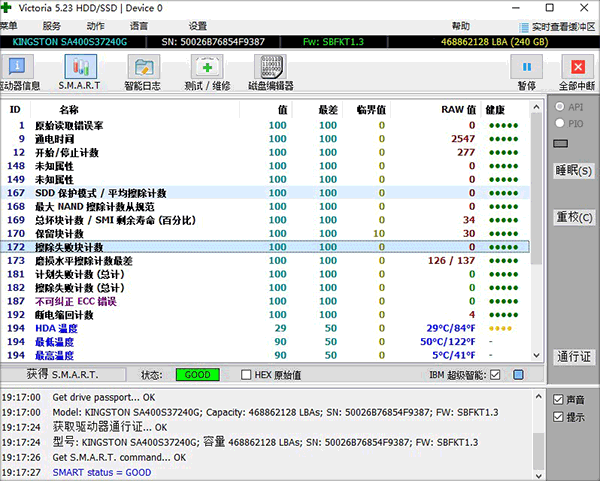Enable the HEX 原始值 checkbox
The width and height of the screenshot is (600, 481).
coord(246,375)
